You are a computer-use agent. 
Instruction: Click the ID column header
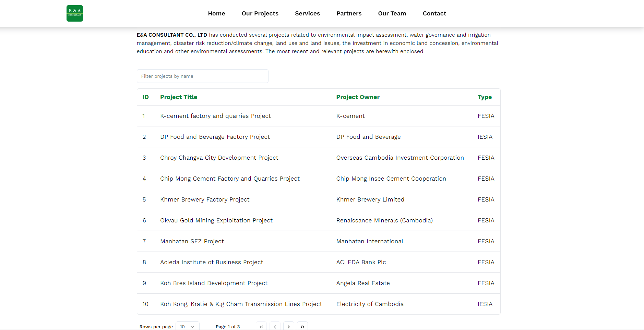146,97
